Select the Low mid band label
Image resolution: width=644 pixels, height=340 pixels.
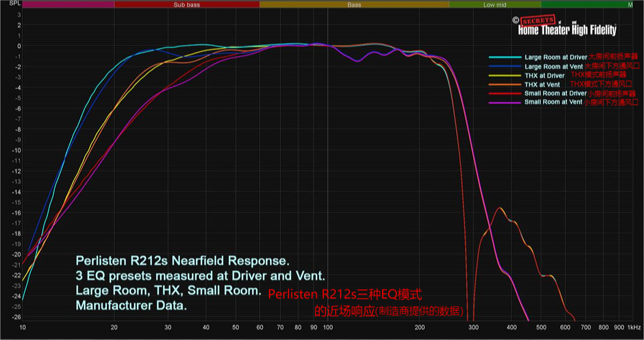pos(494,5)
